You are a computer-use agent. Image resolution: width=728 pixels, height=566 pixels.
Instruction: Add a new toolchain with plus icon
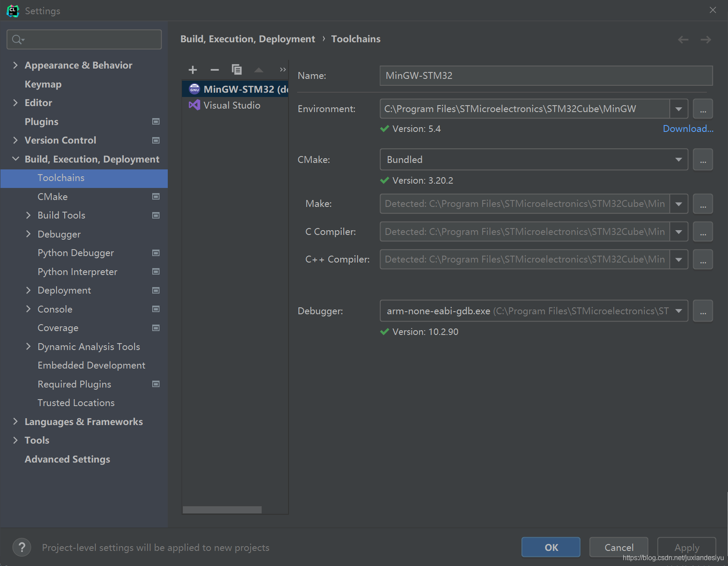pyautogui.click(x=193, y=69)
